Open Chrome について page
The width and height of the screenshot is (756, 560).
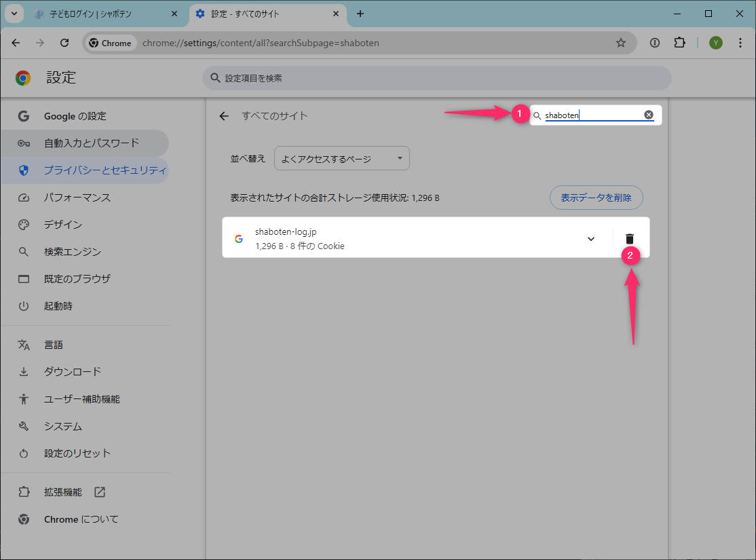[x=81, y=519]
